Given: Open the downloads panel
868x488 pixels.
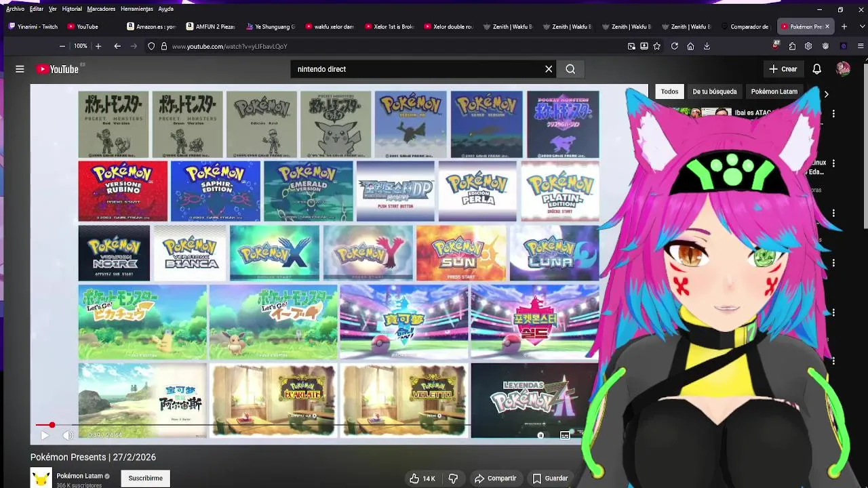Looking at the screenshot, I should [x=707, y=46].
